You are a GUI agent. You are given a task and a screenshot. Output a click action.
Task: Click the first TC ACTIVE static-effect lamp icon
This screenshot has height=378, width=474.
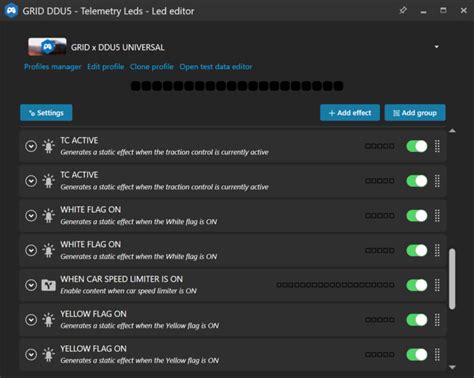click(48, 146)
